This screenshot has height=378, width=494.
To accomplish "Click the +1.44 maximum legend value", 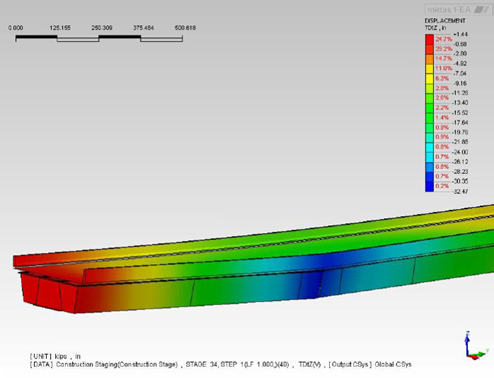I will tap(460, 34).
